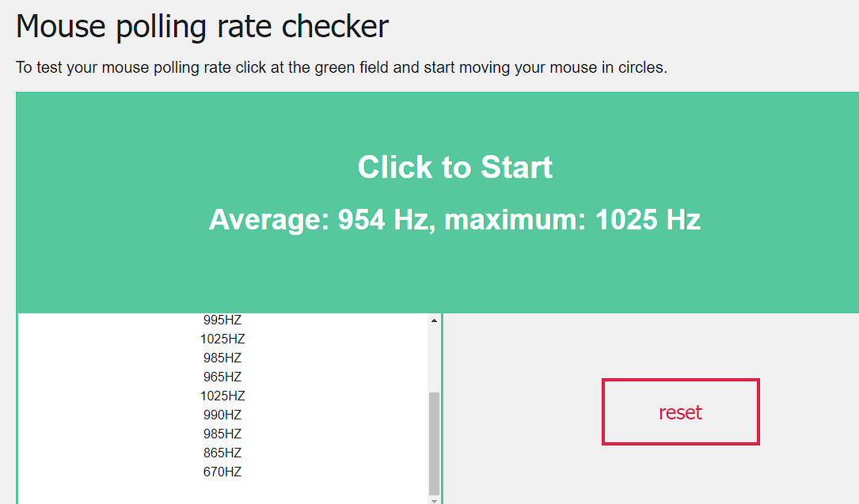
Task: Click the "maximum: 1025 Hz" reading
Action: point(572,220)
